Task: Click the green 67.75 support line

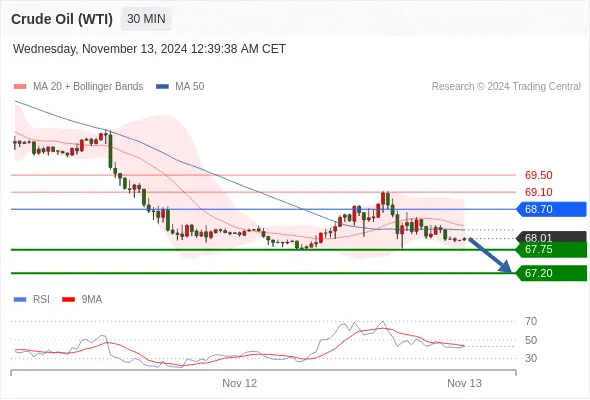Action: (263, 249)
